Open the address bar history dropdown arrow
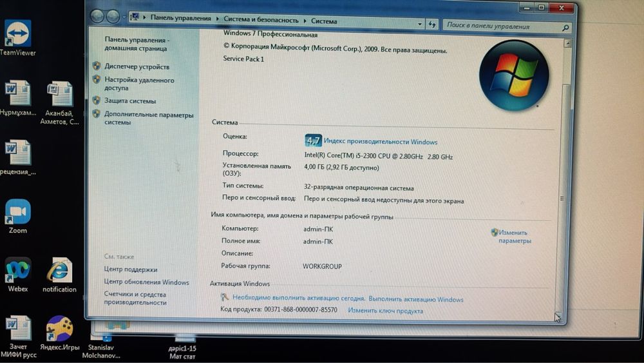 pos(419,24)
